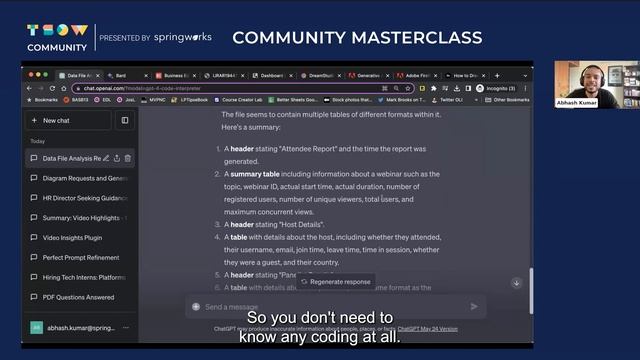640x360 pixels.
Task: Open the Diagram Requests and Gene... chat
Action: click(80, 178)
